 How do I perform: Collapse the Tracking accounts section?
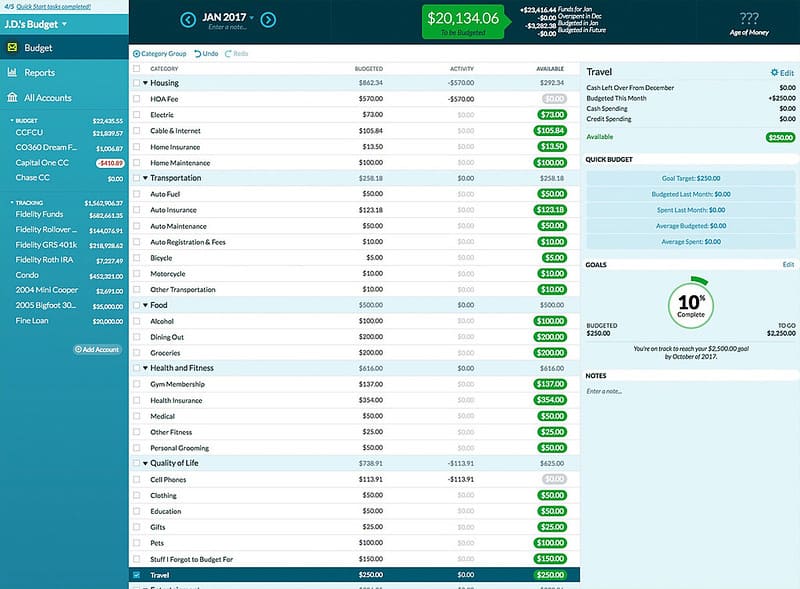click(12, 203)
